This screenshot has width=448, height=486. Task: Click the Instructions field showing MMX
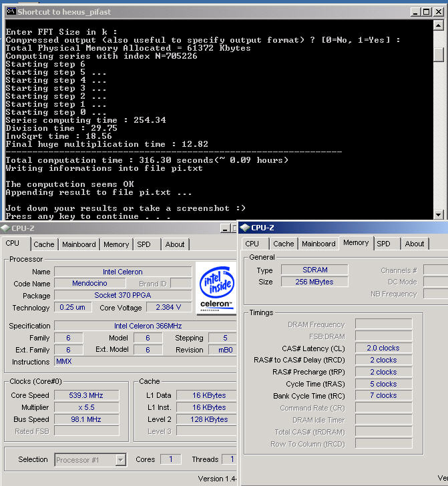[x=146, y=361]
